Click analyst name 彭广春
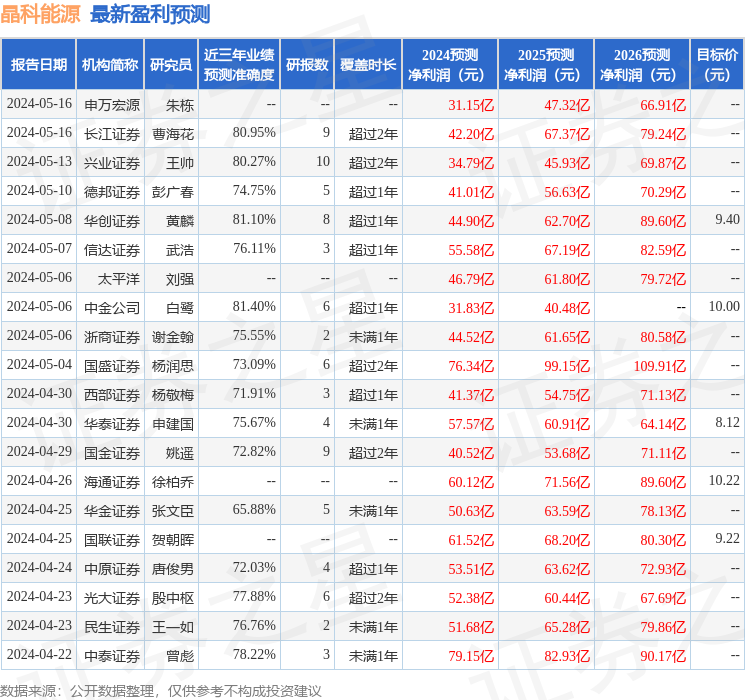Image resolution: width=745 pixels, height=700 pixels. pos(173,192)
